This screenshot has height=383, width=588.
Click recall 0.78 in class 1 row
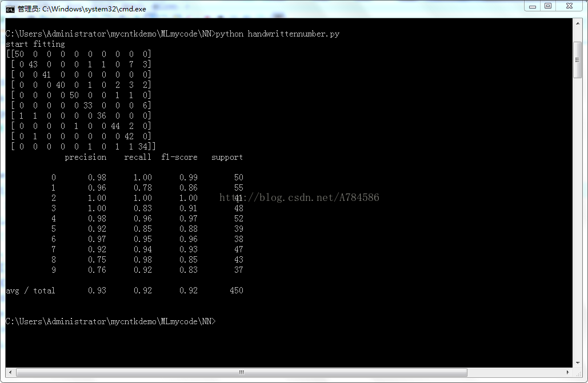pos(143,187)
